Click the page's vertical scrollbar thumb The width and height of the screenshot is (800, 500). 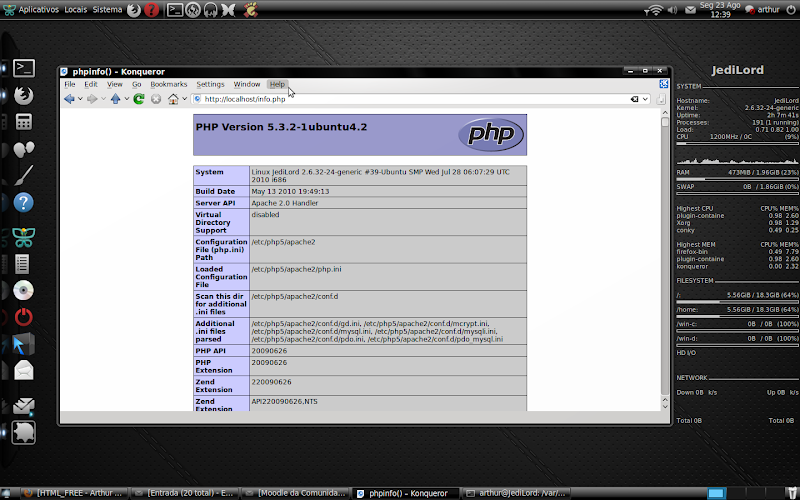point(664,122)
